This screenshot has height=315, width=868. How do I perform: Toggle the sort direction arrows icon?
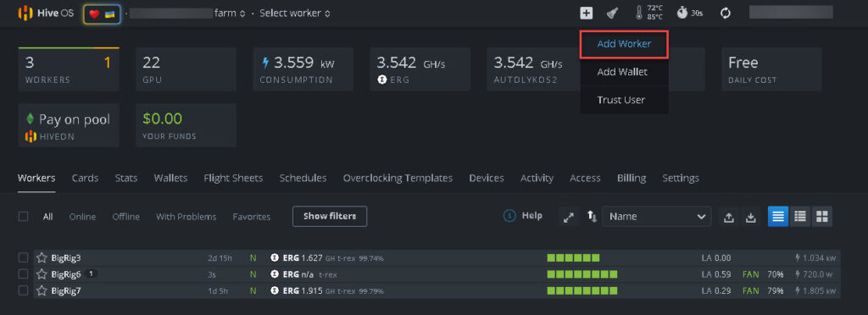coord(592,217)
